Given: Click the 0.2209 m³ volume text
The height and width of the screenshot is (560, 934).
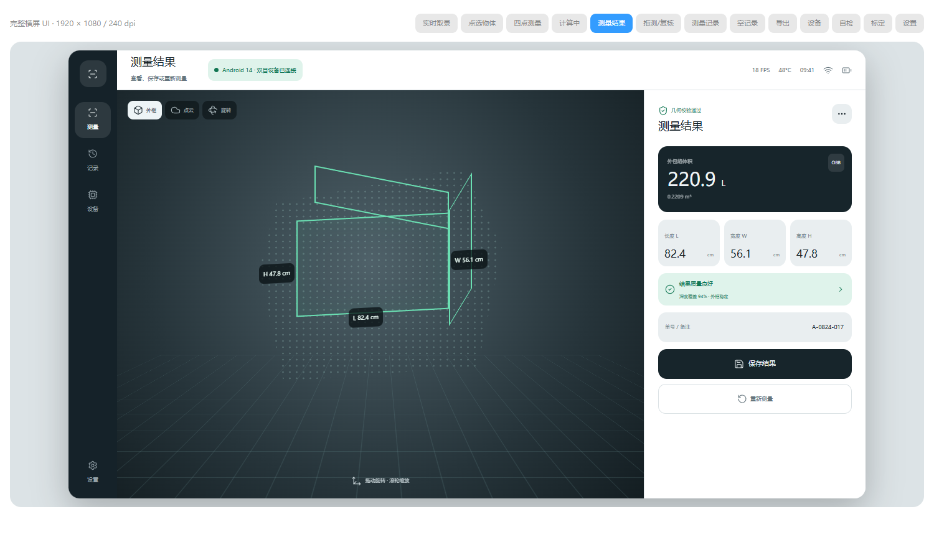Looking at the screenshot, I should (x=679, y=197).
